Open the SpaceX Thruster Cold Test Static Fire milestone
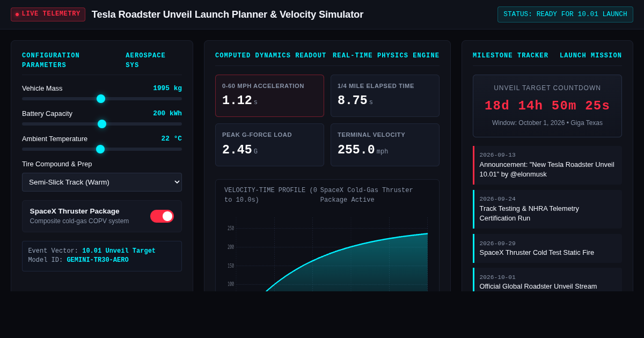644x338 pixels. (547, 248)
